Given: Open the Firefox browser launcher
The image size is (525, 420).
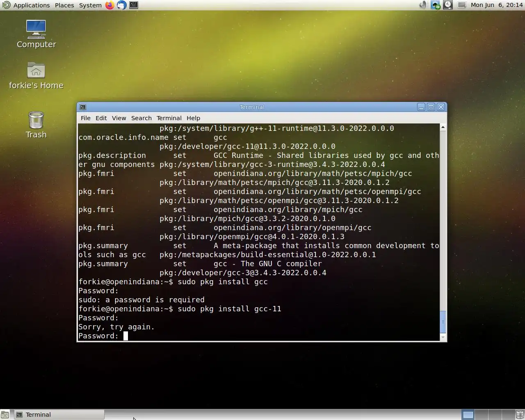Looking at the screenshot, I should [110, 5].
